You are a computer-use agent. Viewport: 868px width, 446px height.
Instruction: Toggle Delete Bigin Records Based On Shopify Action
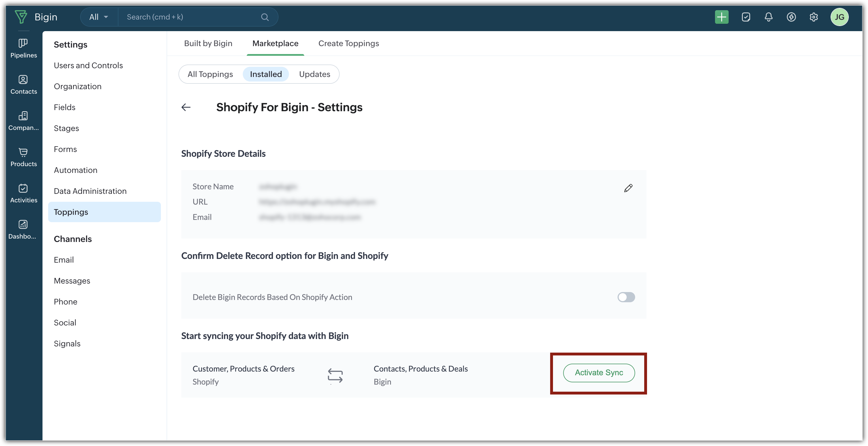626,297
